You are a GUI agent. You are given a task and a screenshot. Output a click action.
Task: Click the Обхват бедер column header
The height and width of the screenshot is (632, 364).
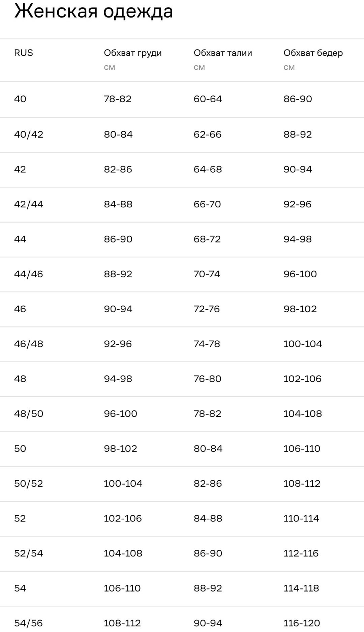(x=313, y=53)
